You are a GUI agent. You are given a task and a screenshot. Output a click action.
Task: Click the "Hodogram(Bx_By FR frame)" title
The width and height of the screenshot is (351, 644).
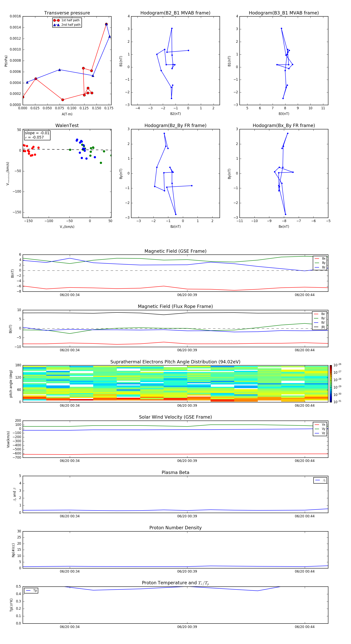coord(284,125)
